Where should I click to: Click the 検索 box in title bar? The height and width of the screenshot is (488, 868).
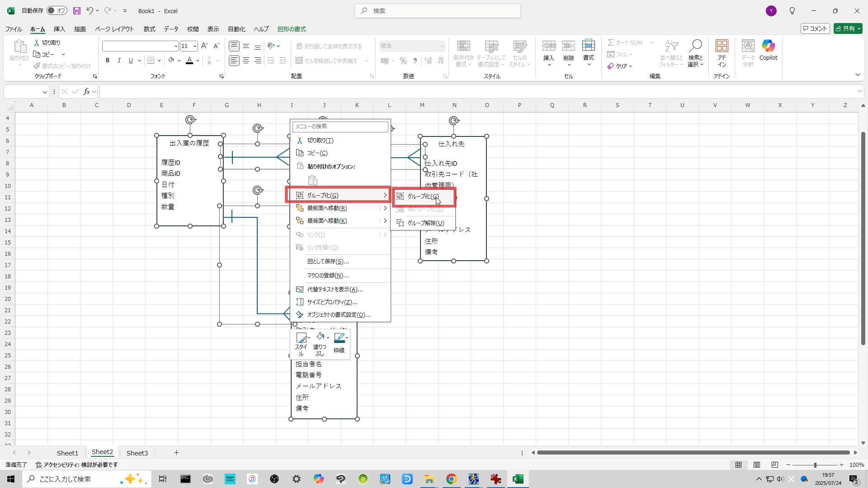pyautogui.click(x=438, y=11)
